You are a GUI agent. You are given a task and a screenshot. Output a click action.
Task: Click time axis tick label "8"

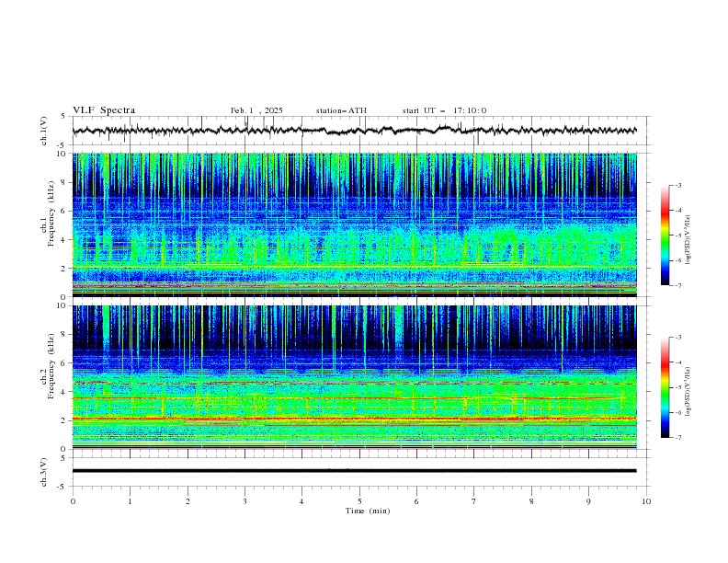tap(531, 501)
